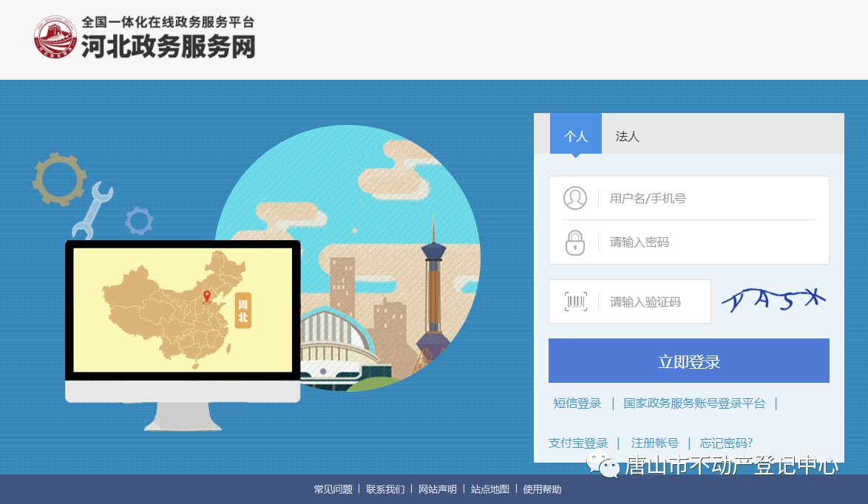Focus the 请输入密码 password field
The width and height of the screenshot is (868, 504).
click(710, 242)
